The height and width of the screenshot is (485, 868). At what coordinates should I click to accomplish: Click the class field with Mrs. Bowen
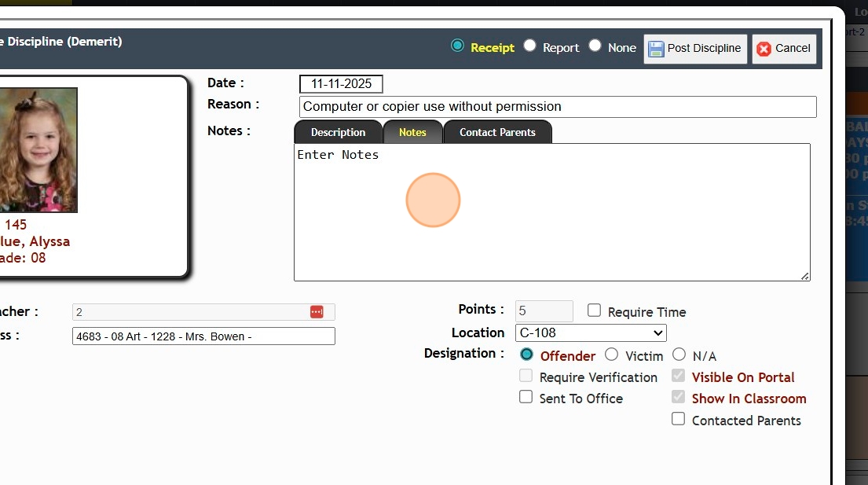coord(203,336)
